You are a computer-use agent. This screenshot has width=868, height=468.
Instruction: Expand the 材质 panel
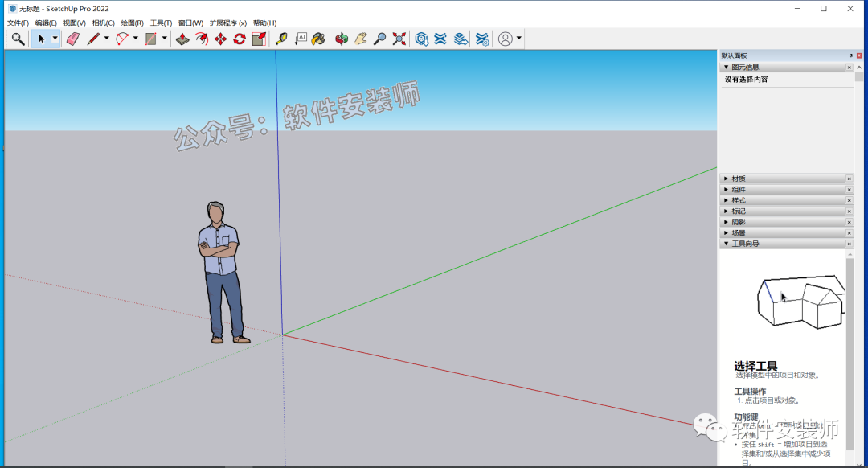point(727,179)
